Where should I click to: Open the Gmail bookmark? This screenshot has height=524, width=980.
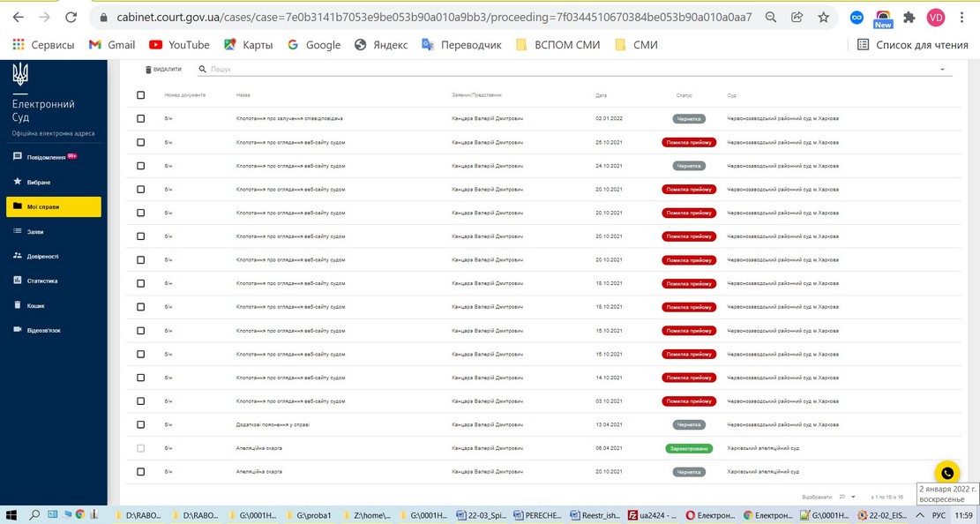tap(113, 44)
